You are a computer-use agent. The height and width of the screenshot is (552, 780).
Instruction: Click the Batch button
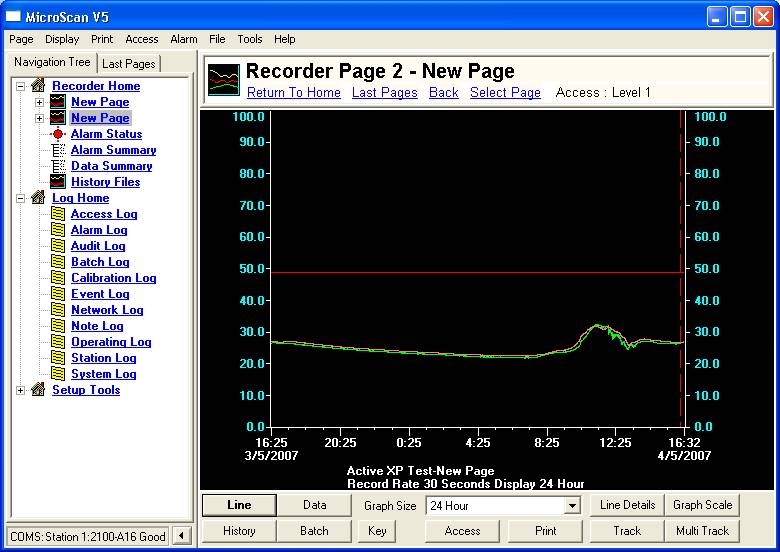(315, 531)
